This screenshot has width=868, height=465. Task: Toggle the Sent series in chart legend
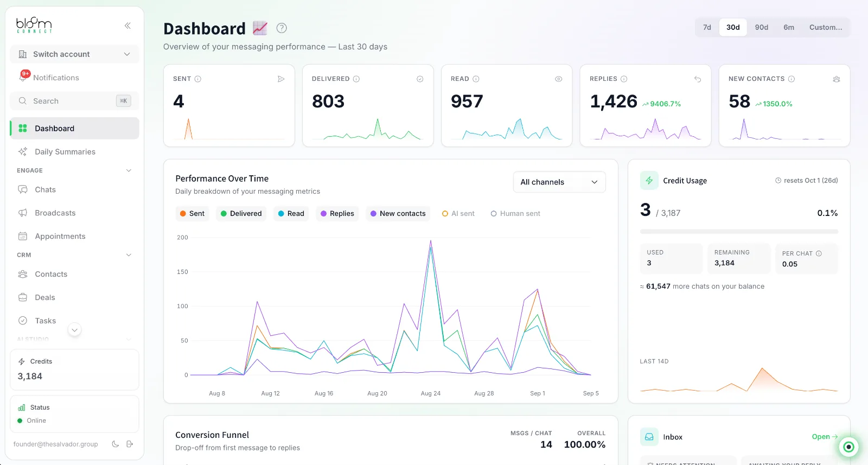192,214
